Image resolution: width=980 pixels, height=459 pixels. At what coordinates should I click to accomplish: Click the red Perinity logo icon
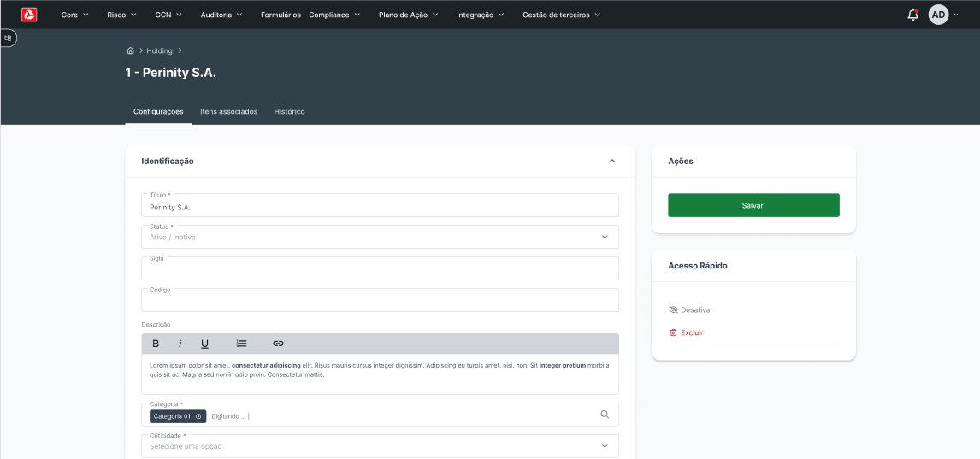(29, 15)
